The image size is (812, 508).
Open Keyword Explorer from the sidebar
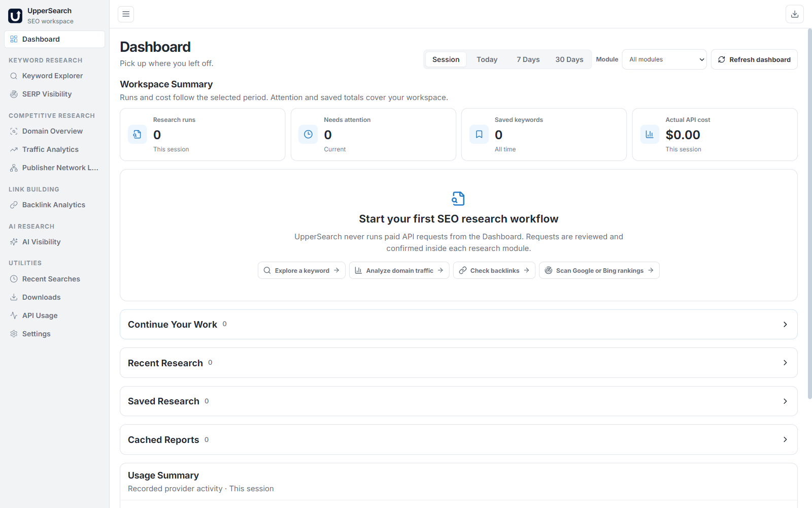(55, 76)
